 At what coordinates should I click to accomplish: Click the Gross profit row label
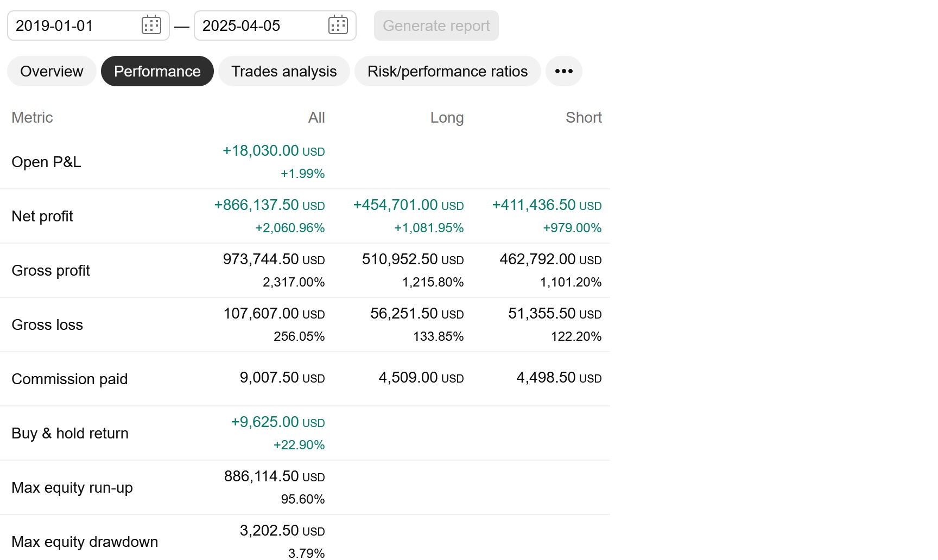(x=50, y=271)
